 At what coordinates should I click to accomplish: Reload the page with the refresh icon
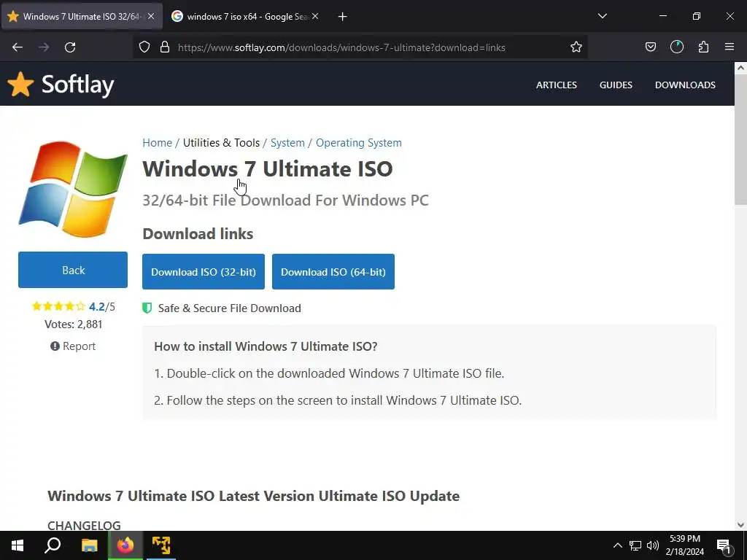click(70, 47)
